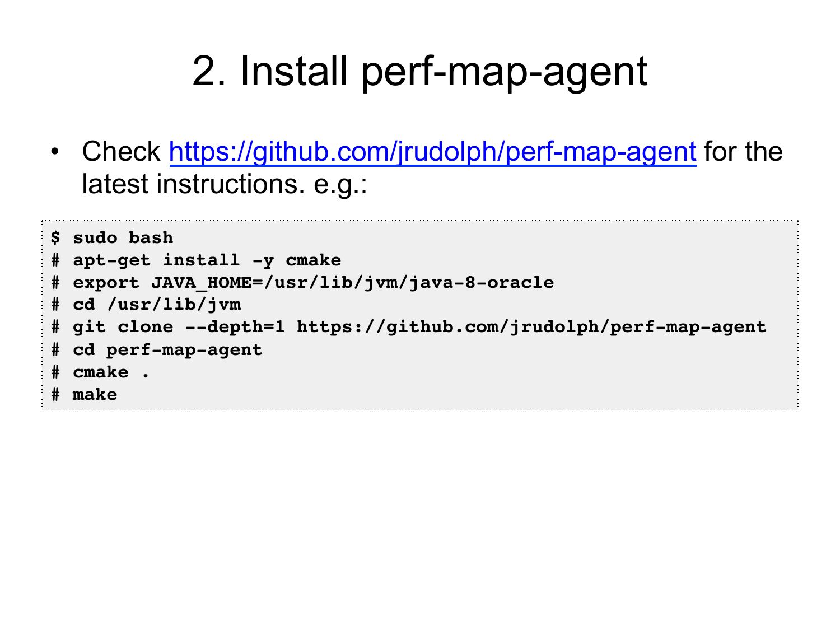
Task: Click the "#" prompt before "make"
Action: [x=55, y=395]
